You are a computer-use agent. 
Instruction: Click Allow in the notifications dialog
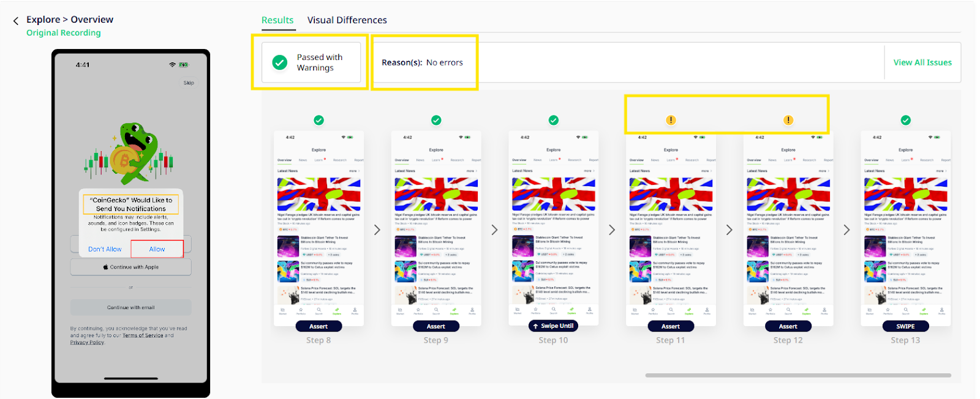(x=157, y=249)
